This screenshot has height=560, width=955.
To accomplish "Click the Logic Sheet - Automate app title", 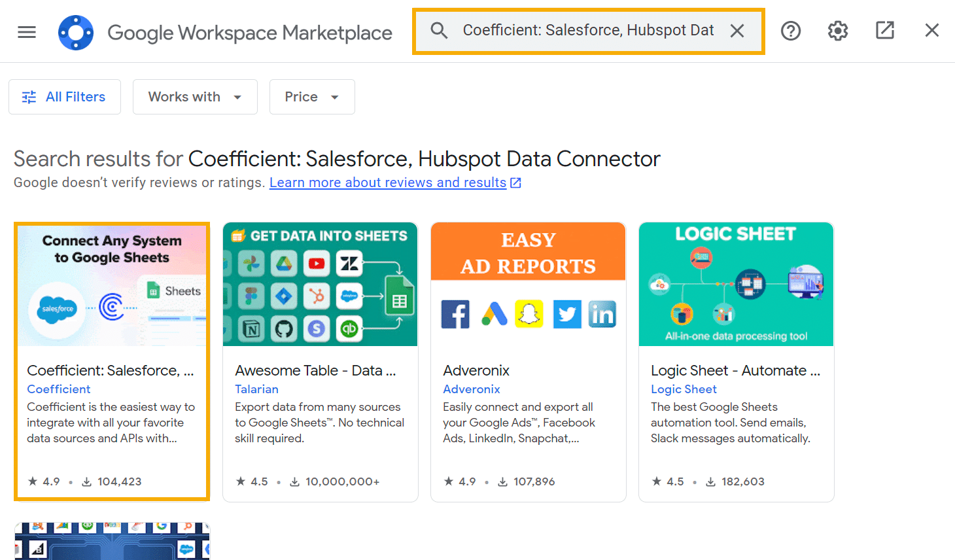I will 735,370.
